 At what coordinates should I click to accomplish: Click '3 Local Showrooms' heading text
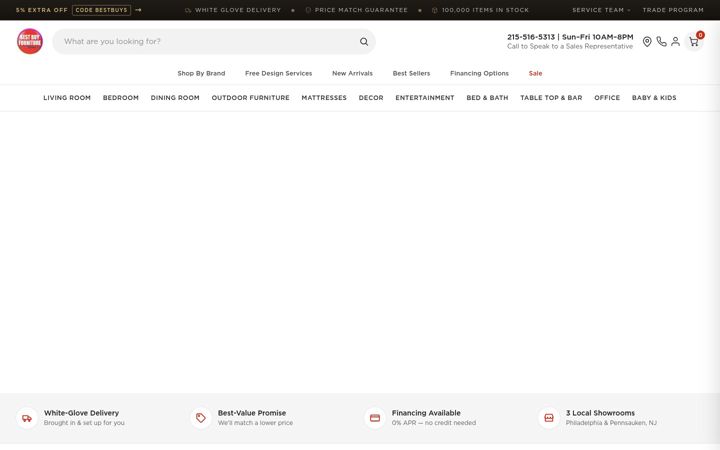(600, 413)
